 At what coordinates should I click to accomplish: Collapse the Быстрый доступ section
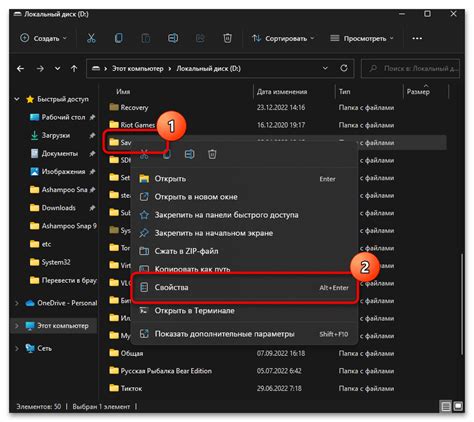[x=17, y=99]
